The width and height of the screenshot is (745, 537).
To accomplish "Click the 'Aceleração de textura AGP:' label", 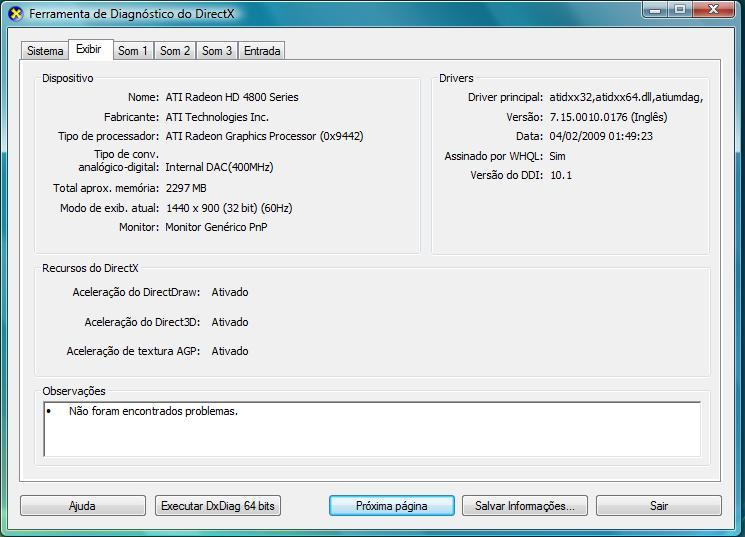I will click(133, 351).
